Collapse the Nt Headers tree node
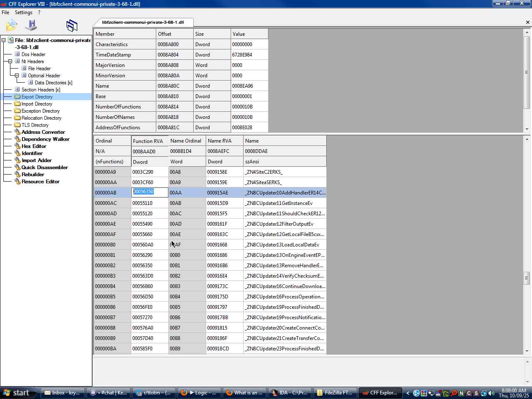The image size is (532, 399). (10, 62)
